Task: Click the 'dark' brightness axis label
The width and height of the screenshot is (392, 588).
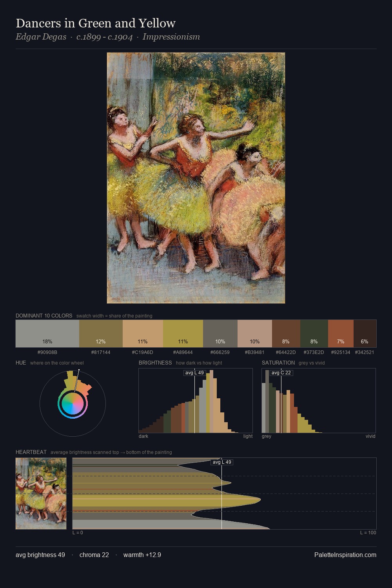Action: 143,436
